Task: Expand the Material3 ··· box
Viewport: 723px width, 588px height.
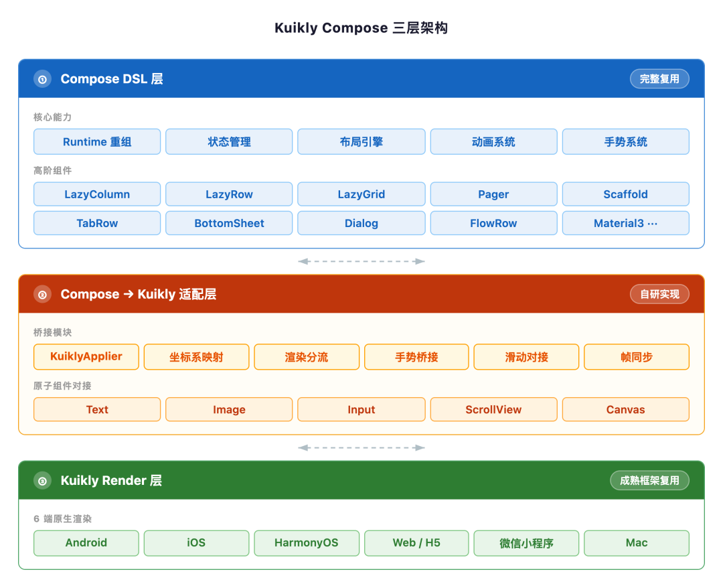Action: 626,223
